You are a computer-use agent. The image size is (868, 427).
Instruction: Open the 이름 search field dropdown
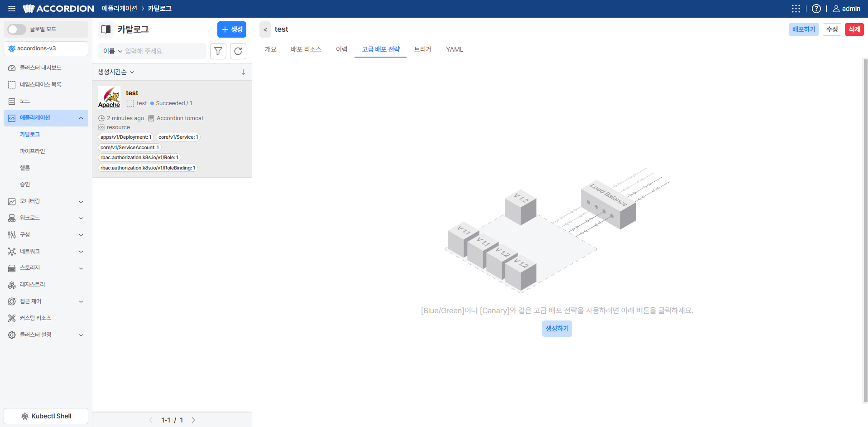113,51
